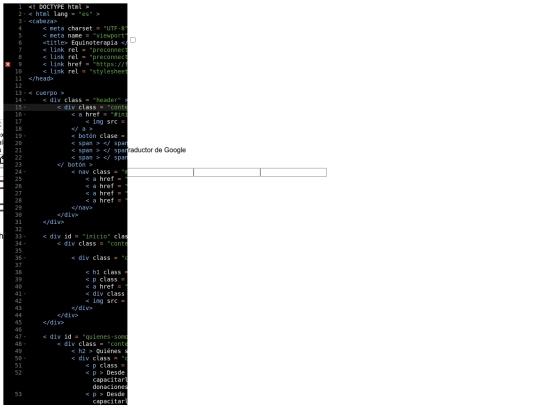Collapse the div on line 50
Screen dimensions: 540x405
point(25,359)
